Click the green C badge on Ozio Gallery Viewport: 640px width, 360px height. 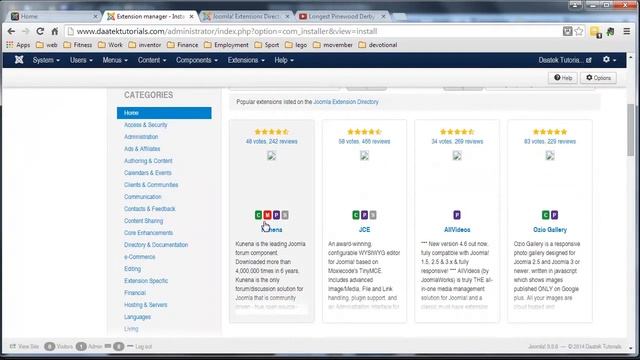pyautogui.click(x=546, y=215)
